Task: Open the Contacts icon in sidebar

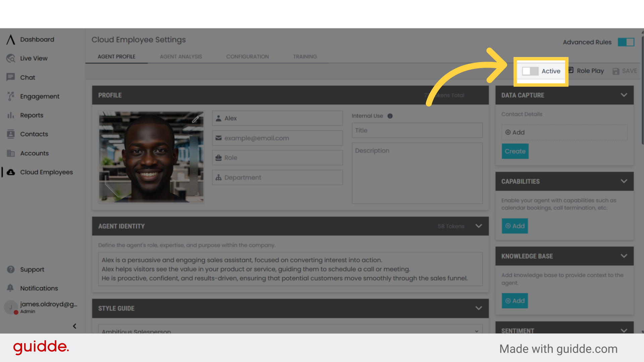Action: (x=11, y=134)
